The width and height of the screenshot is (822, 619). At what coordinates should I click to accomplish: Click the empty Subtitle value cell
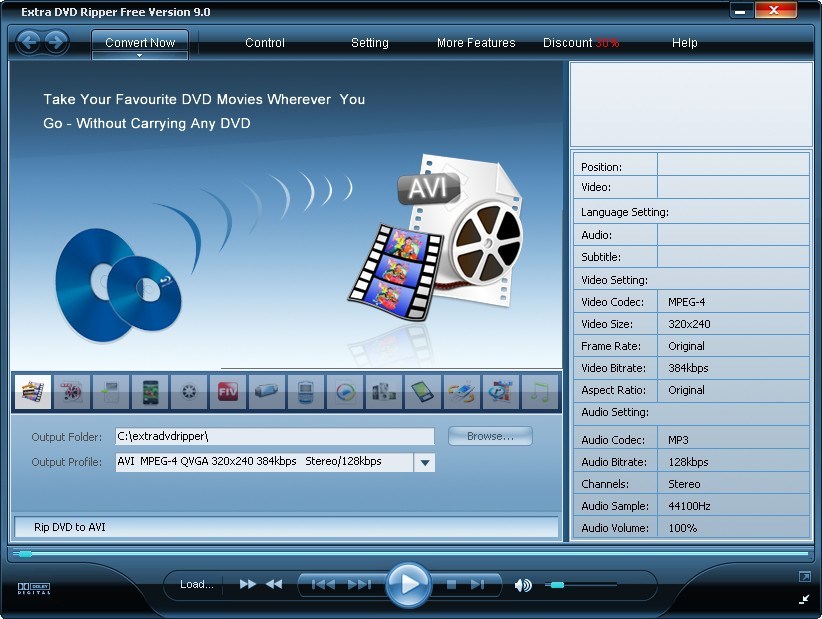pos(733,257)
